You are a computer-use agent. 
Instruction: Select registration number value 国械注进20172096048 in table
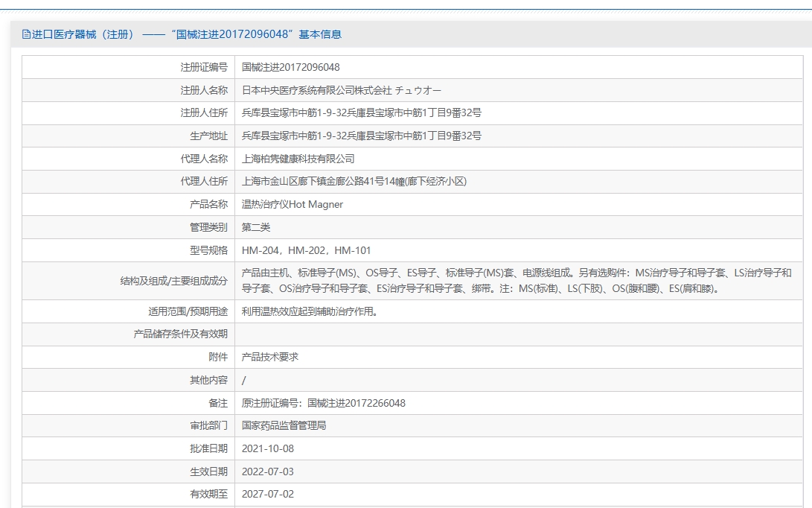tap(290, 67)
